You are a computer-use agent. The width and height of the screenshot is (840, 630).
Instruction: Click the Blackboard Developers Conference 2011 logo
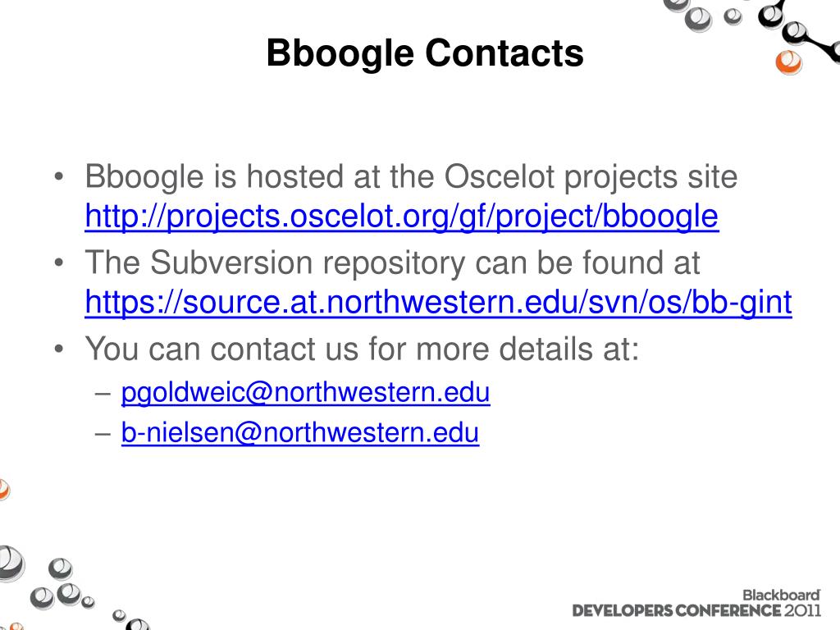pos(696,604)
